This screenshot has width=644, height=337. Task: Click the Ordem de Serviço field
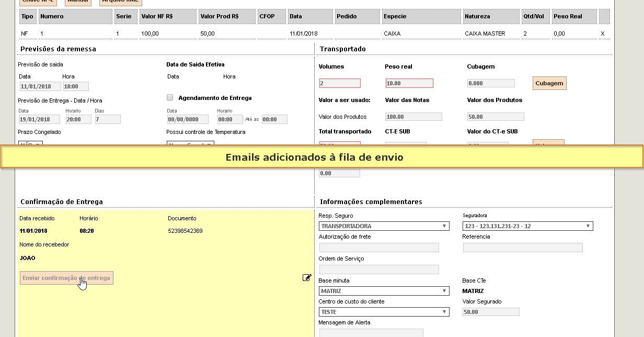click(378, 269)
